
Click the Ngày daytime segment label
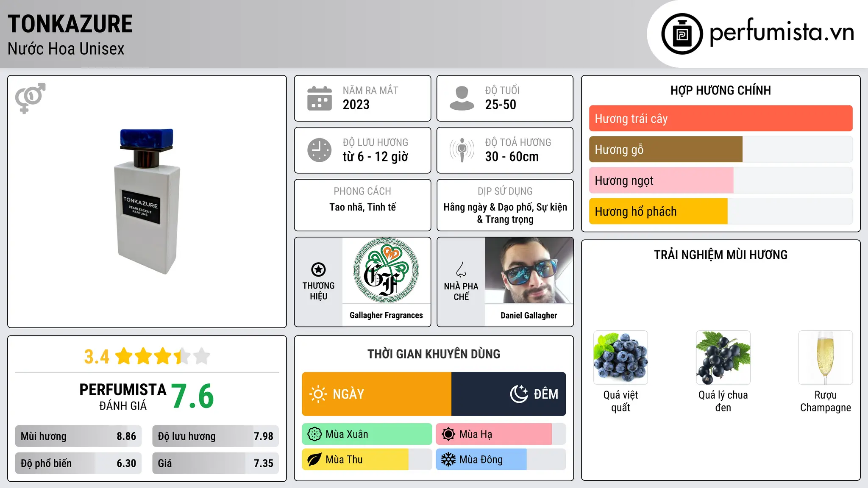pyautogui.click(x=348, y=394)
